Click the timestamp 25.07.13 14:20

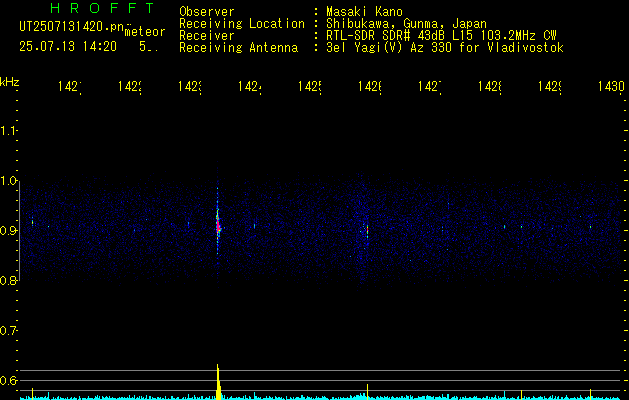tap(68, 47)
